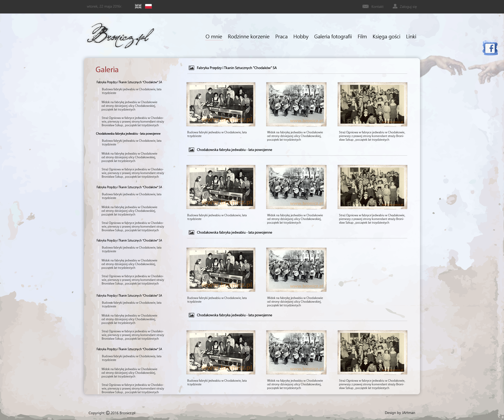Open the Hobby section
The image size is (504, 420).
coord(301,36)
